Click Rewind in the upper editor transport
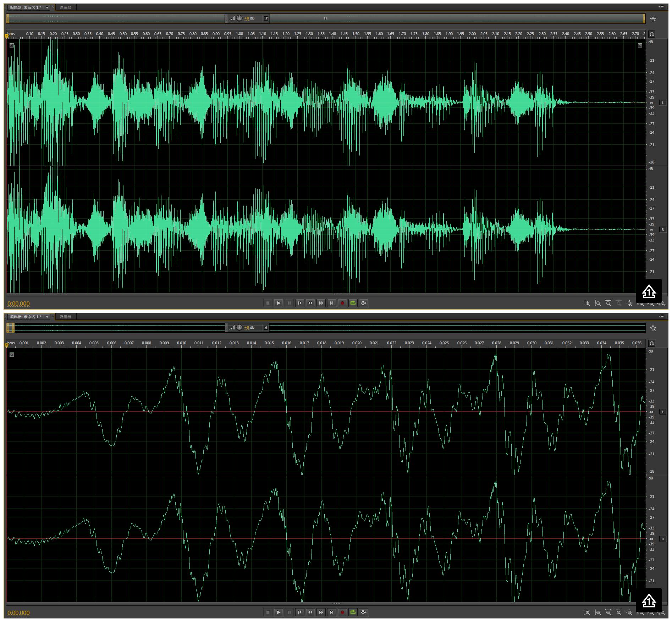The image size is (672, 622). 310,303
